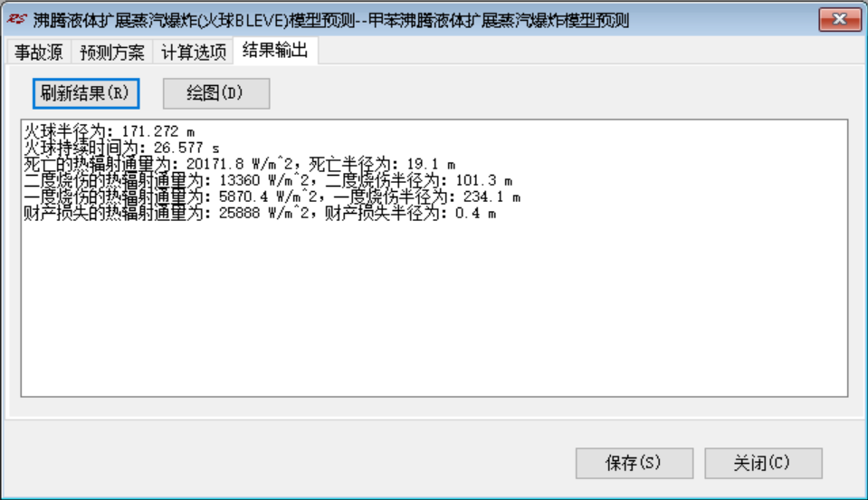
Task: Click the 死亡半径为 19.1 m text
Action: point(382,165)
